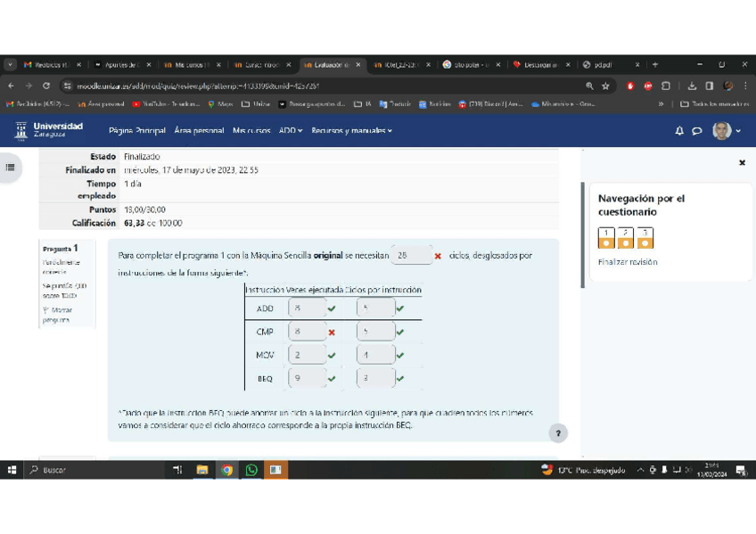Click the BEQ veces ejecutada input
The image size is (756, 534).
point(307,378)
